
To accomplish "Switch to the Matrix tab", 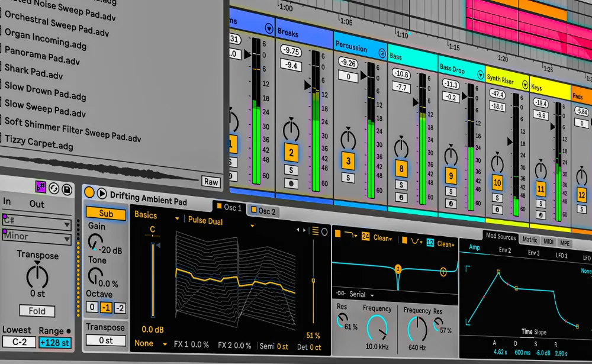I will tap(530, 240).
